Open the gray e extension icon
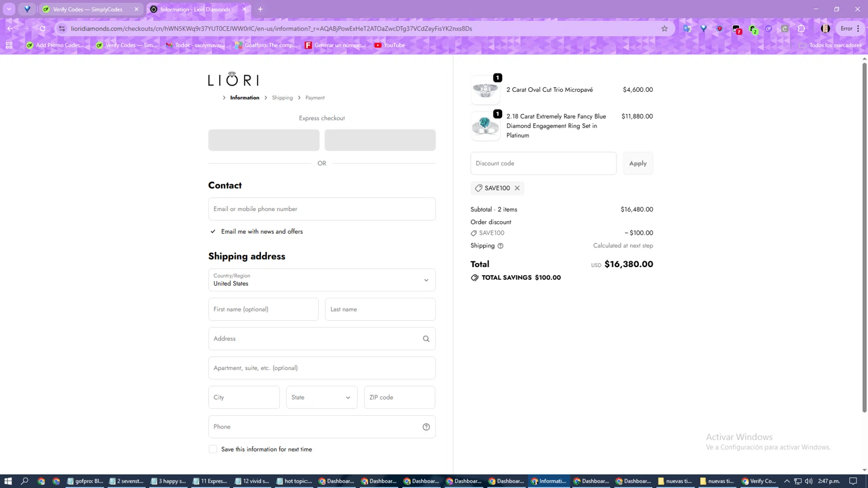This screenshot has height=488, width=868. coord(785,28)
